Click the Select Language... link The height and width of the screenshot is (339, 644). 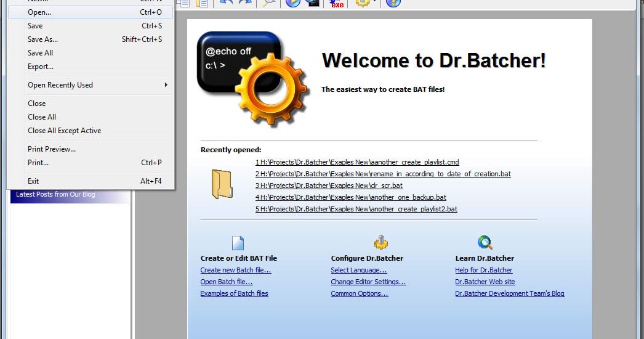[x=358, y=270]
